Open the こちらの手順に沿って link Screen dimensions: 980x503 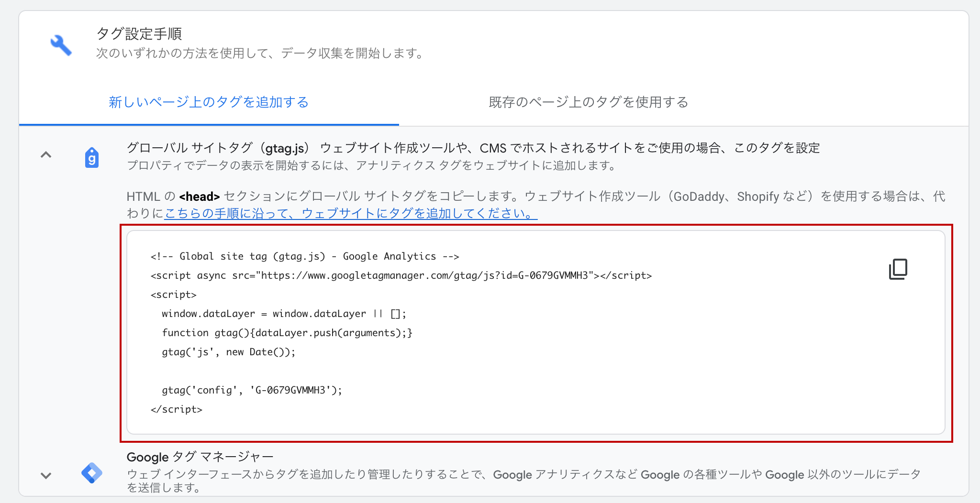point(351,213)
